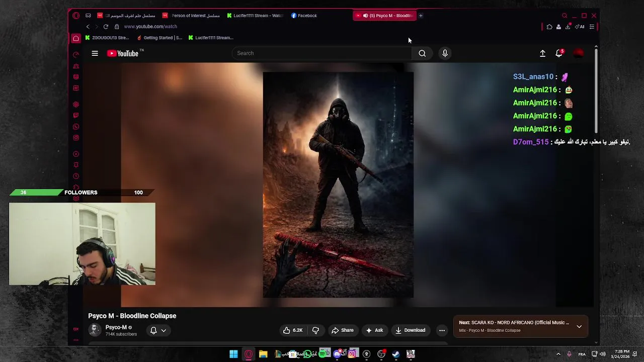Image resolution: width=644 pixels, height=362 pixels.
Task: Open the YouTube account avatar menu
Action: pyautogui.click(x=578, y=53)
